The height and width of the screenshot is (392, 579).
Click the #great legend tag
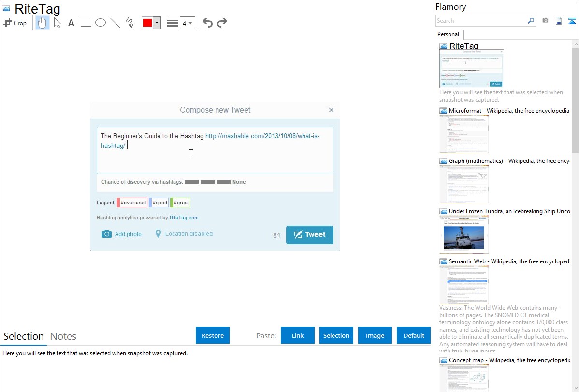tap(180, 203)
